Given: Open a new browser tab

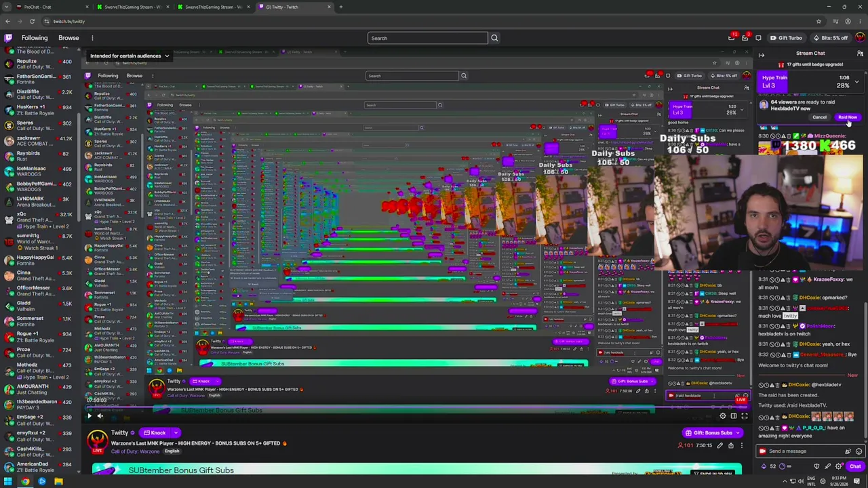Looking at the screenshot, I should tap(340, 7).
